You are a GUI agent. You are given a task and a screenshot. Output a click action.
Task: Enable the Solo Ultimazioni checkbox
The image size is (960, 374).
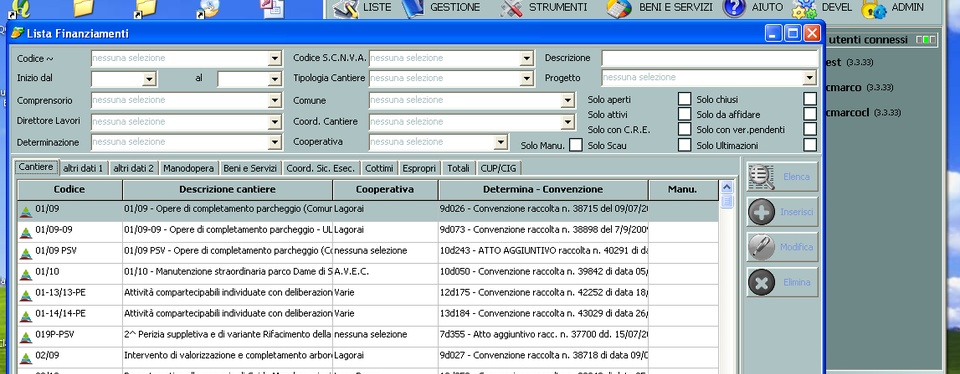coord(810,145)
